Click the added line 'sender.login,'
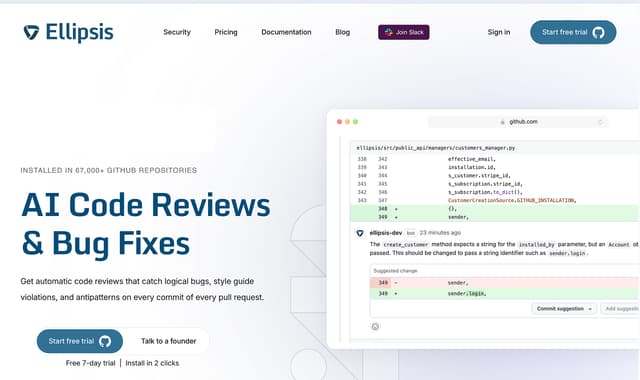This screenshot has height=380, width=640. click(x=504, y=293)
